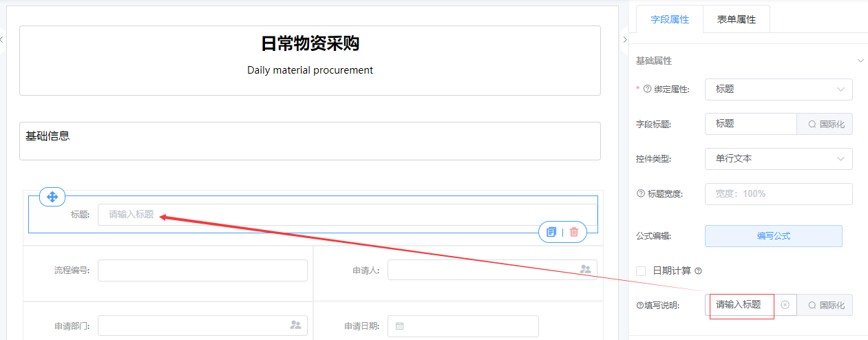Open the 绑定属性 dropdown
Image resolution: width=868 pixels, height=340 pixels.
tap(778, 89)
